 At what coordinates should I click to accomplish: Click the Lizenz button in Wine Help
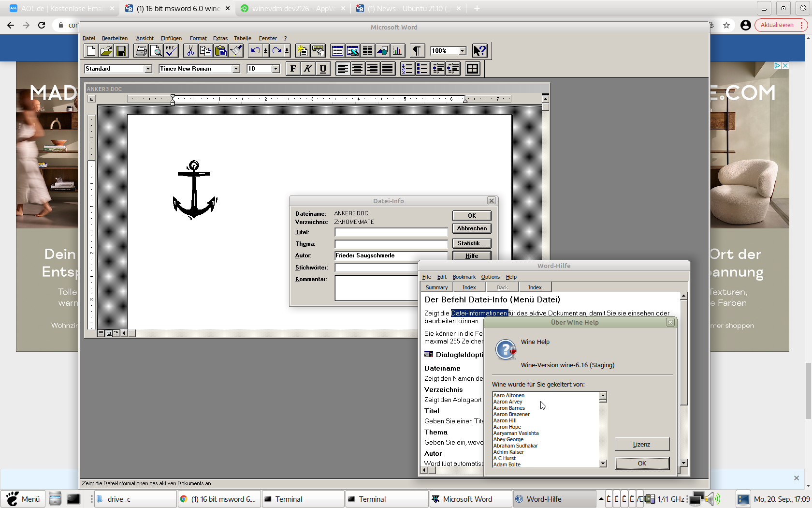point(642,444)
